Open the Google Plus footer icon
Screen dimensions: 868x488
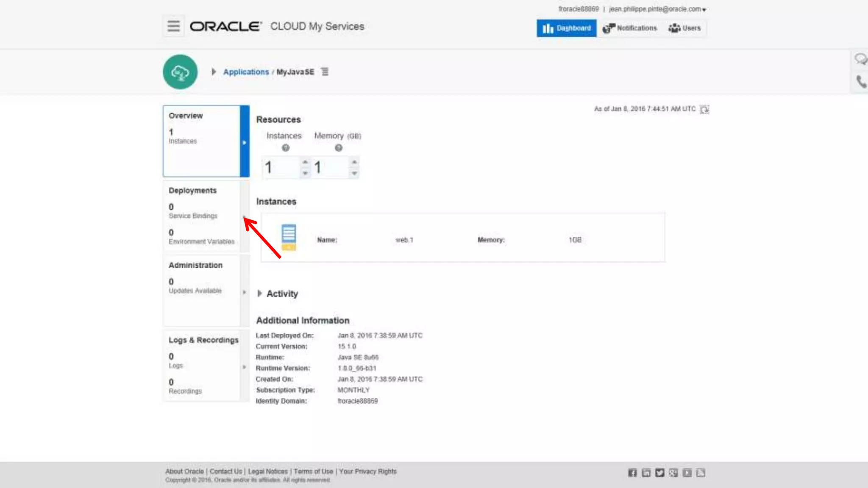click(673, 473)
